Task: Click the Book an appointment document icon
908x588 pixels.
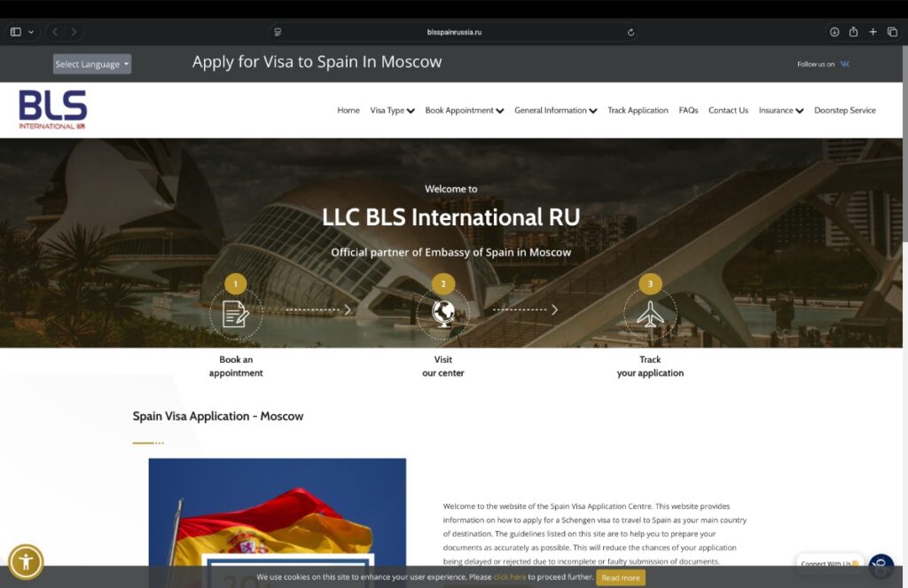Action: pyautogui.click(x=236, y=313)
